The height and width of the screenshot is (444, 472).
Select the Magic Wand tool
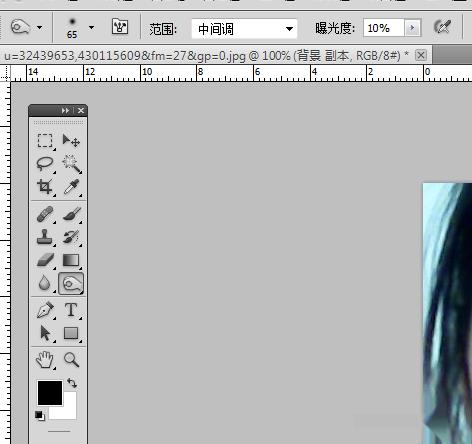click(x=71, y=164)
